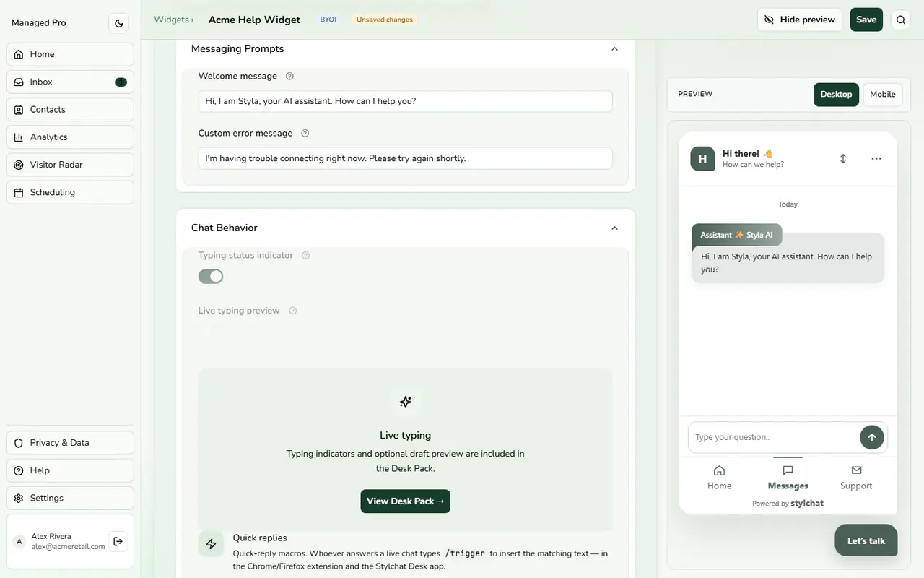Click the Hide preview button
The width and height of the screenshot is (924, 578).
click(x=800, y=20)
